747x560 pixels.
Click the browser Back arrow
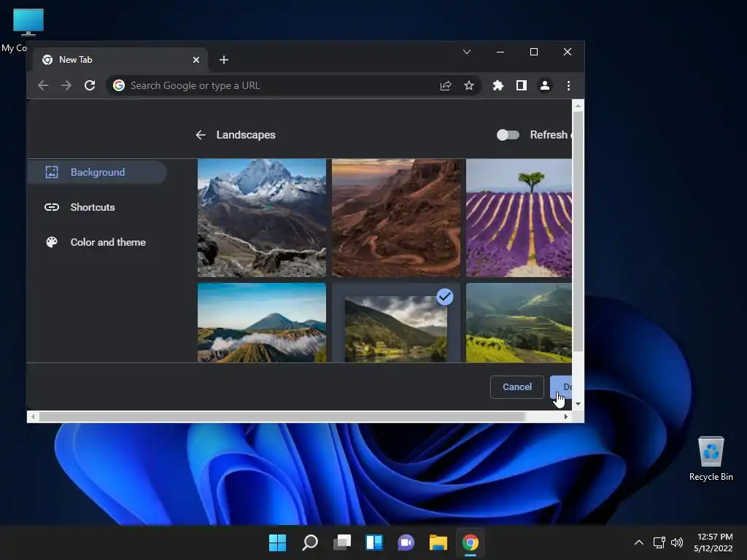click(x=43, y=86)
